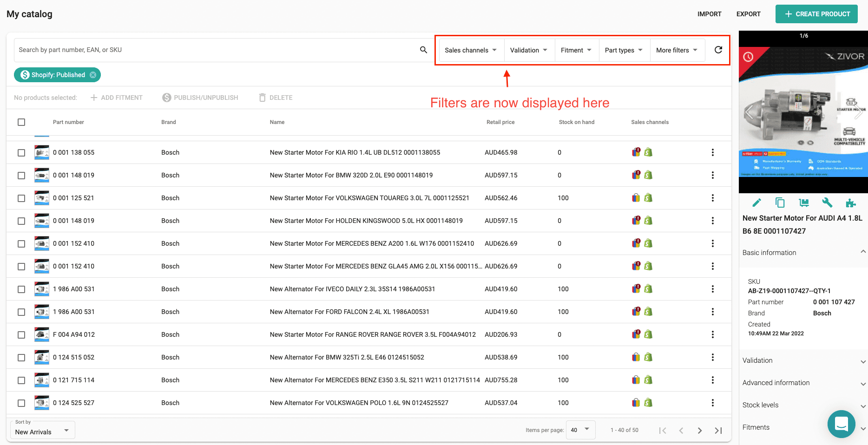868x445 pixels.
Task: Change items per page from 40
Action: pyautogui.click(x=580, y=430)
